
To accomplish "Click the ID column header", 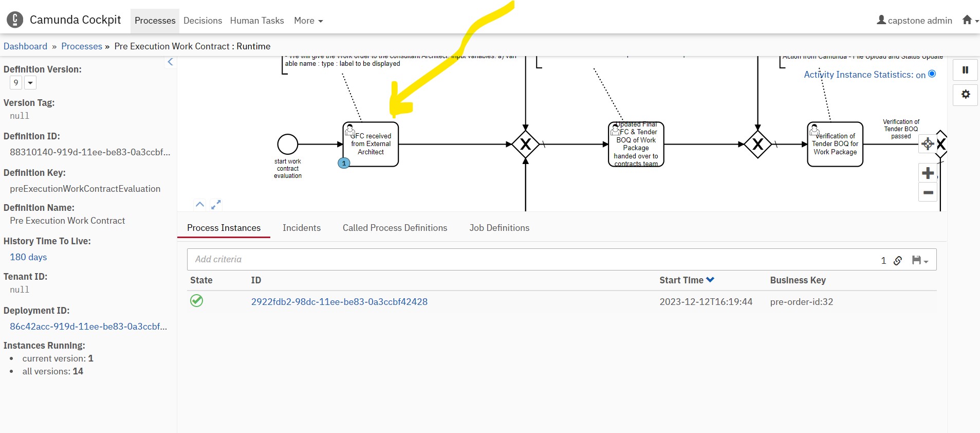I will [256, 280].
